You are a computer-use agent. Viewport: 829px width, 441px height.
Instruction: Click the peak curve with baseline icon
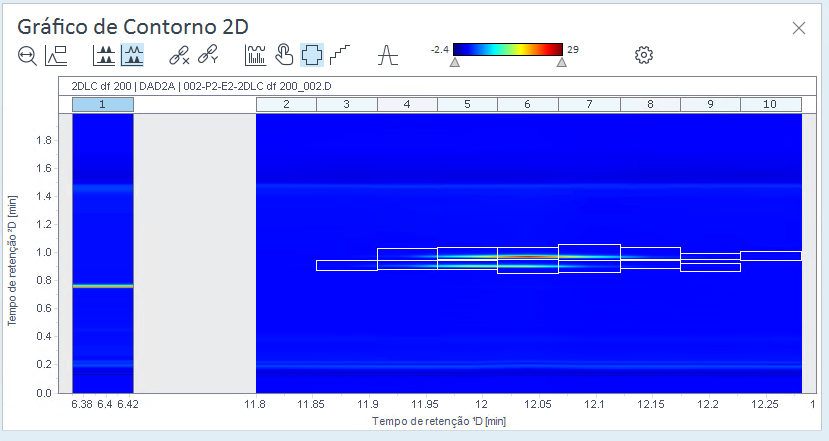[388, 55]
